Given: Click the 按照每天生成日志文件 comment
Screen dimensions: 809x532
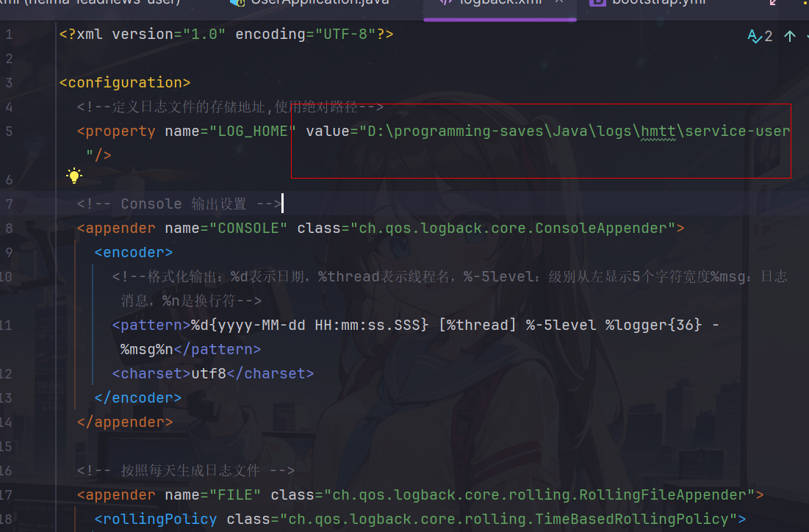Looking at the screenshot, I should click(186, 470).
